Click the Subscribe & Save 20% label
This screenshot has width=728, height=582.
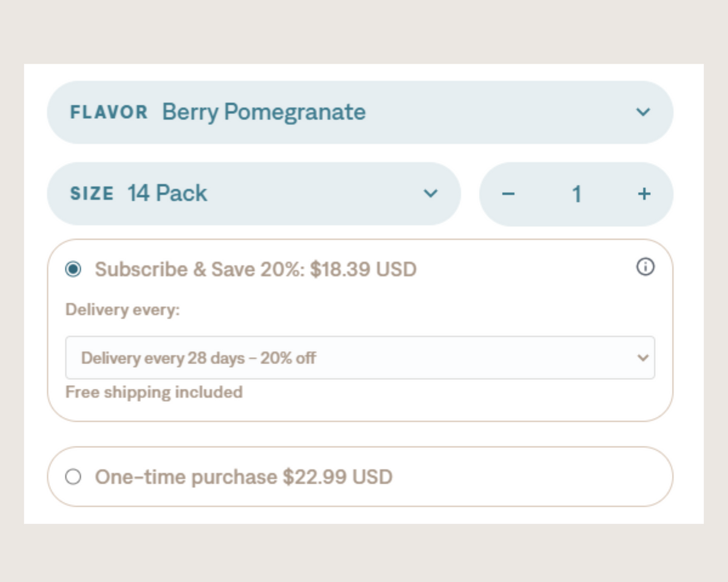[200, 269]
